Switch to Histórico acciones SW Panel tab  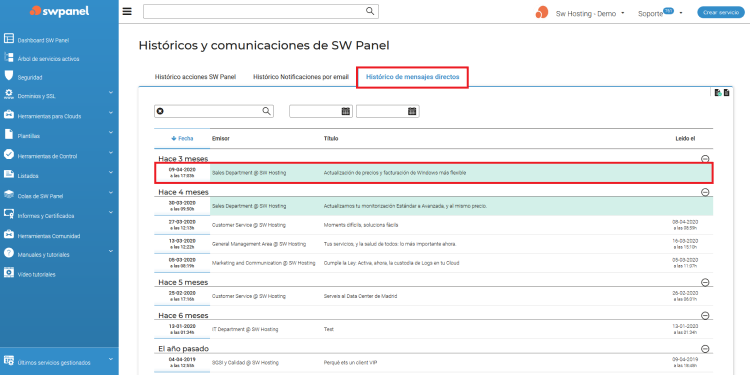pyautogui.click(x=195, y=77)
